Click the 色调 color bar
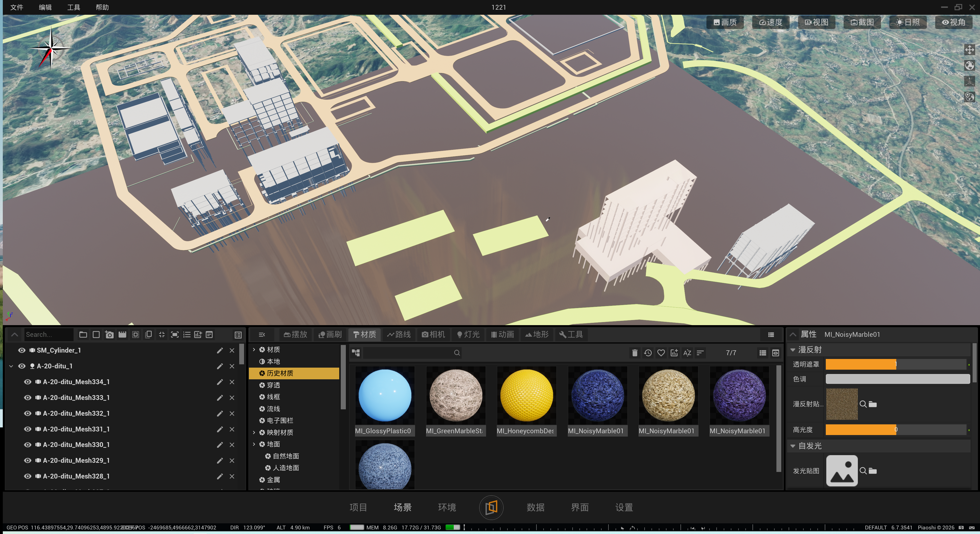 pyautogui.click(x=898, y=379)
